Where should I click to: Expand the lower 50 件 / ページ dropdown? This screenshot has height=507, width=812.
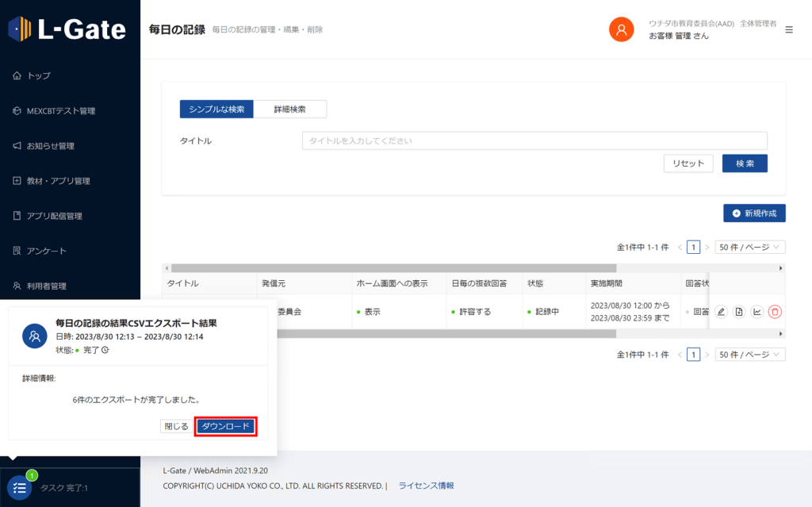[749, 355]
